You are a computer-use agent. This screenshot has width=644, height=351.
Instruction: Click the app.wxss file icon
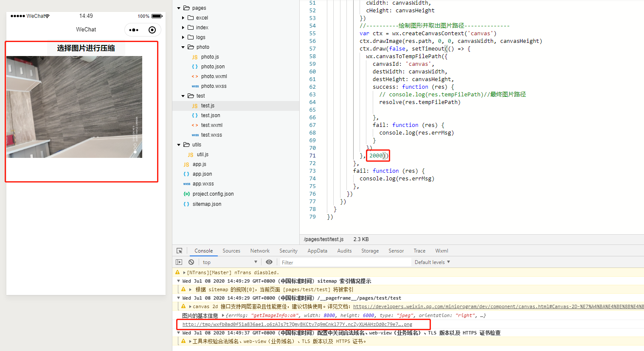tap(187, 184)
